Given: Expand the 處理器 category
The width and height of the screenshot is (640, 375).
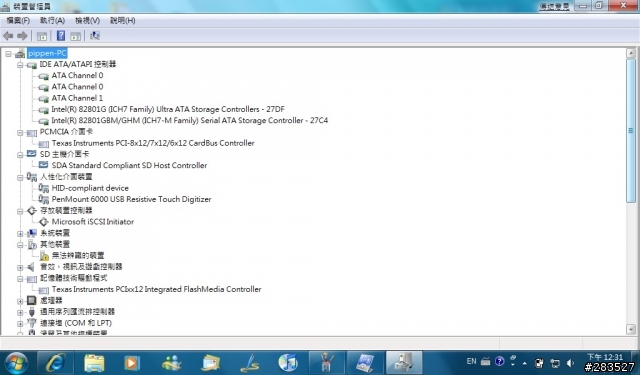Looking at the screenshot, I should click(x=20, y=301).
